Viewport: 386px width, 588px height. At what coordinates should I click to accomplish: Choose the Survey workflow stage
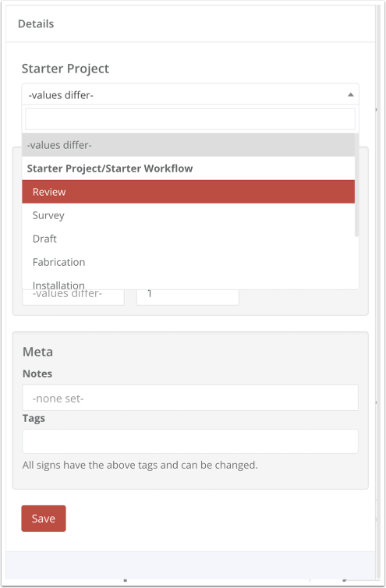click(x=188, y=215)
